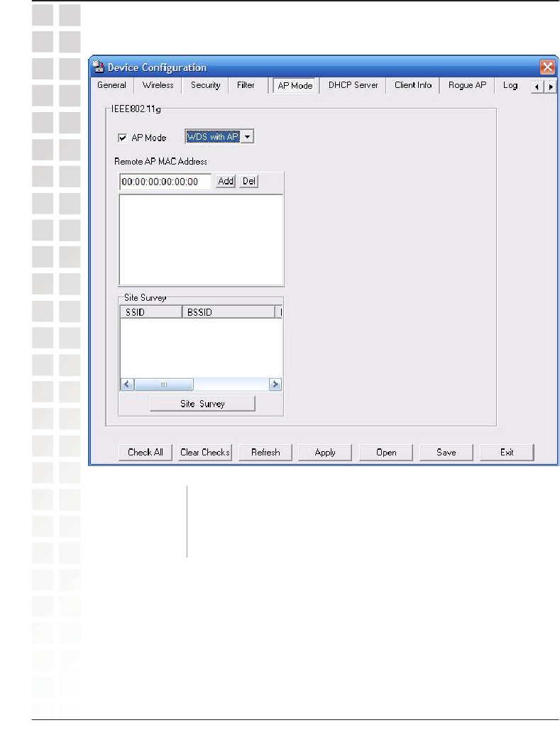Open the Rogue AP tab
Viewport: 560px width, 730px height.
[x=467, y=85]
